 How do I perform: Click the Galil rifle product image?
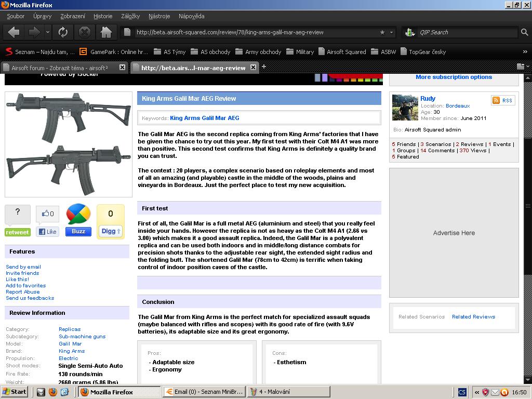coord(69,144)
